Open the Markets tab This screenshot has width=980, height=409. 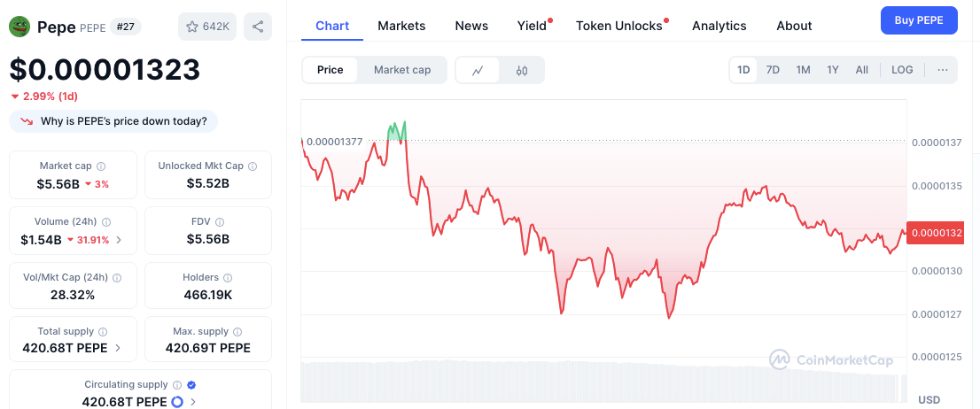point(401,26)
